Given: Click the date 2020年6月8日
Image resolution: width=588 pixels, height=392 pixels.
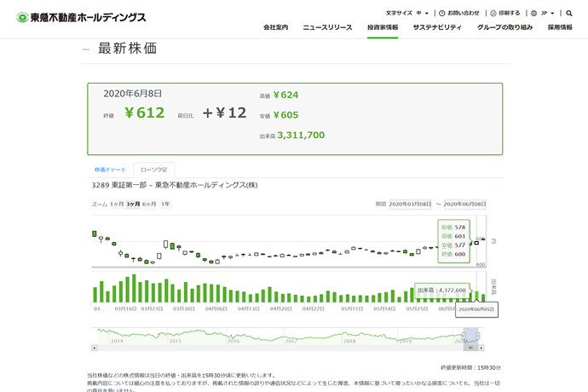Looking at the screenshot, I should point(133,94).
